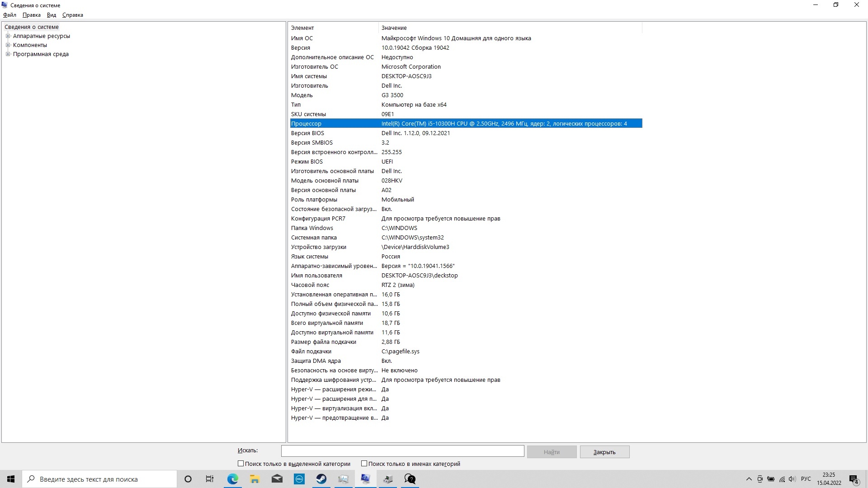This screenshot has height=488, width=868.
Task: Open the Windows Start menu
Action: (11, 479)
